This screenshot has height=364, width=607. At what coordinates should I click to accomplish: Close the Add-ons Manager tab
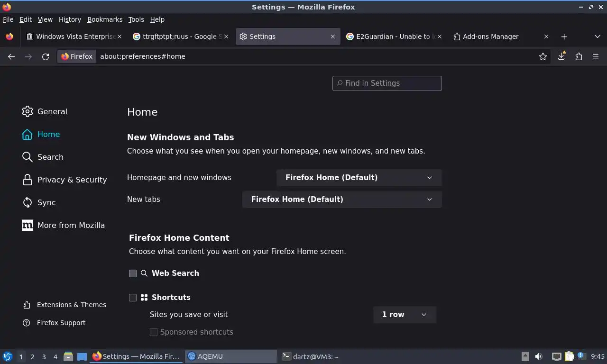[546, 36]
